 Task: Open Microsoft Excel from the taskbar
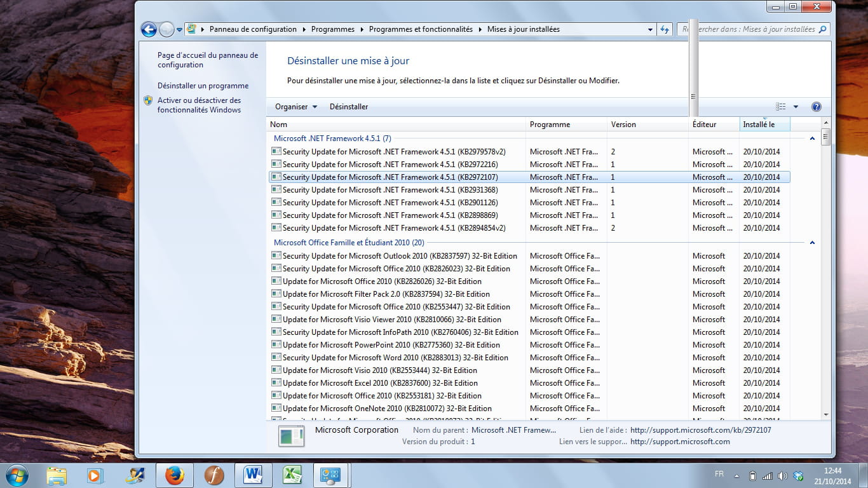tap(292, 475)
